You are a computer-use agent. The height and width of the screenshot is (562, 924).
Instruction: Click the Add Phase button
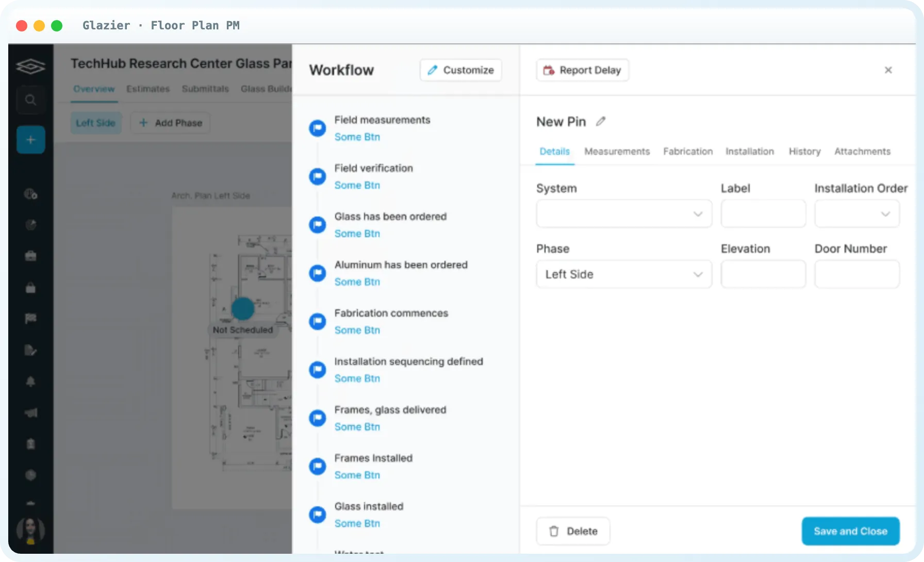(171, 123)
